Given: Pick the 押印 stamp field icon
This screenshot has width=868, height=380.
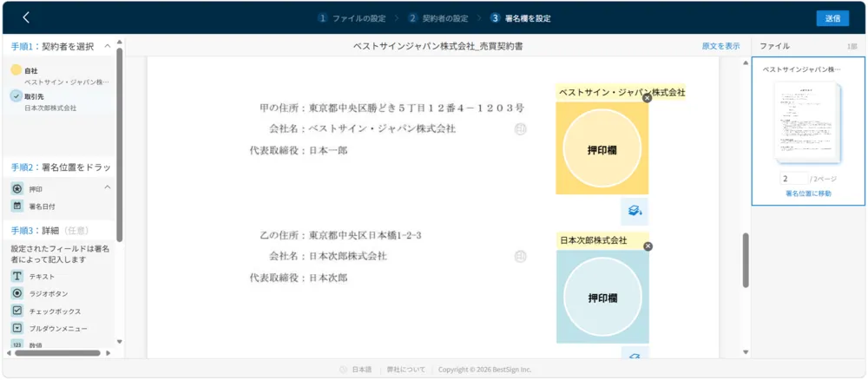Looking at the screenshot, I should coord(17,188).
